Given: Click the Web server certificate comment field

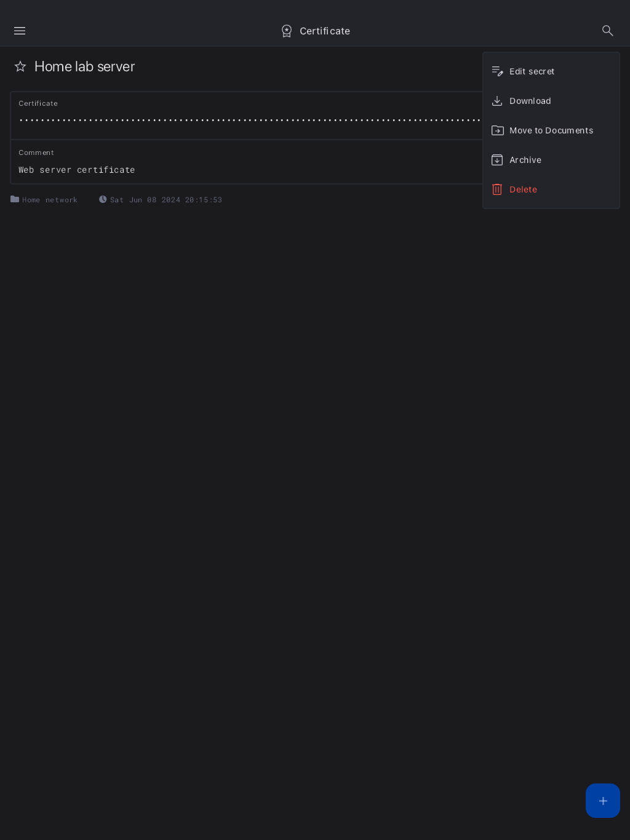Looking at the screenshot, I should [x=246, y=162].
